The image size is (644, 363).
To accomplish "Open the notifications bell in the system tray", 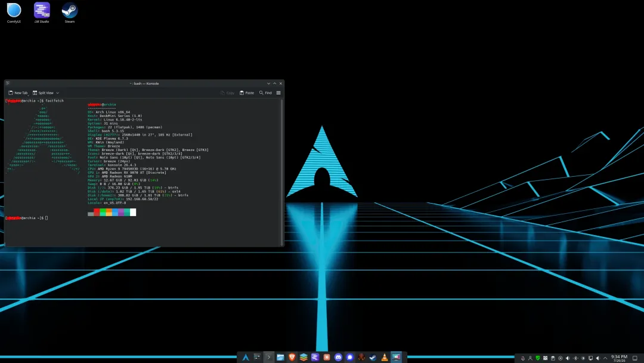I will coord(523,358).
